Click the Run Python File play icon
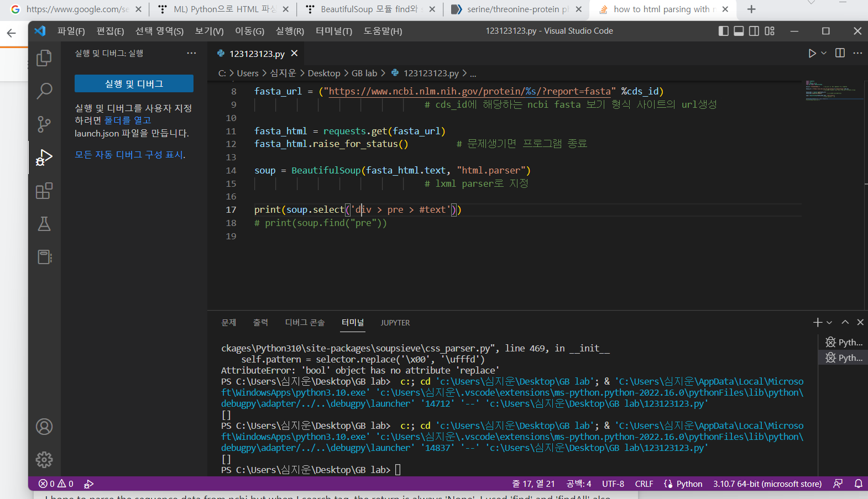 click(x=812, y=54)
